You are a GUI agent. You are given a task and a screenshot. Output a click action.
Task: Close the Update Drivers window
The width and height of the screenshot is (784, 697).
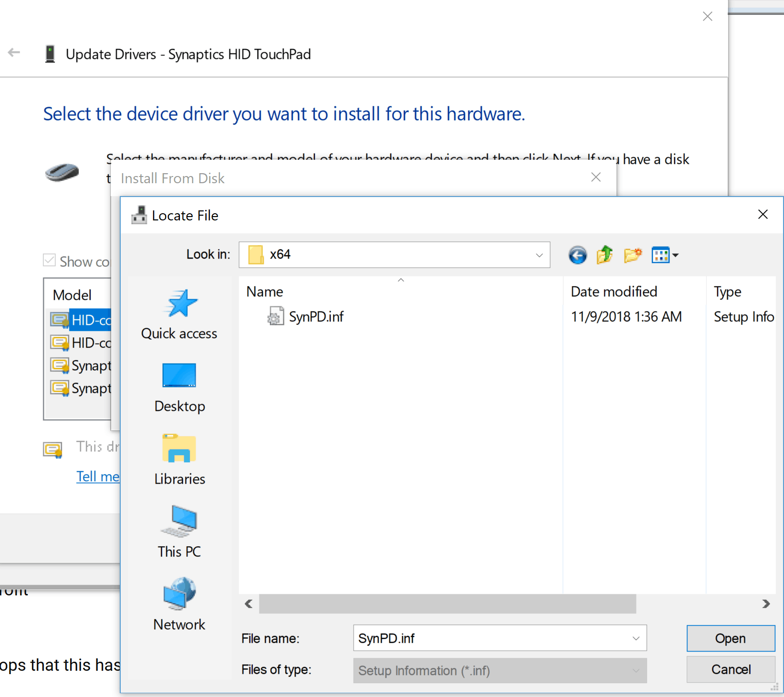point(707,17)
